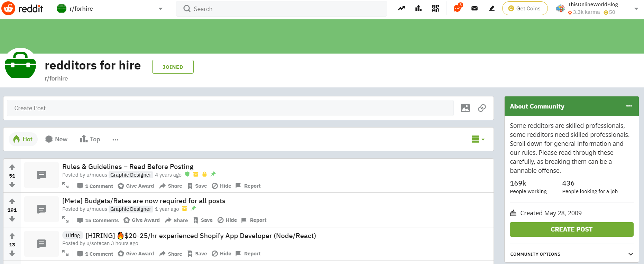The width and height of the screenshot is (644, 264).
Task: Report the Rules & Guidelines post
Action: pos(248,186)
